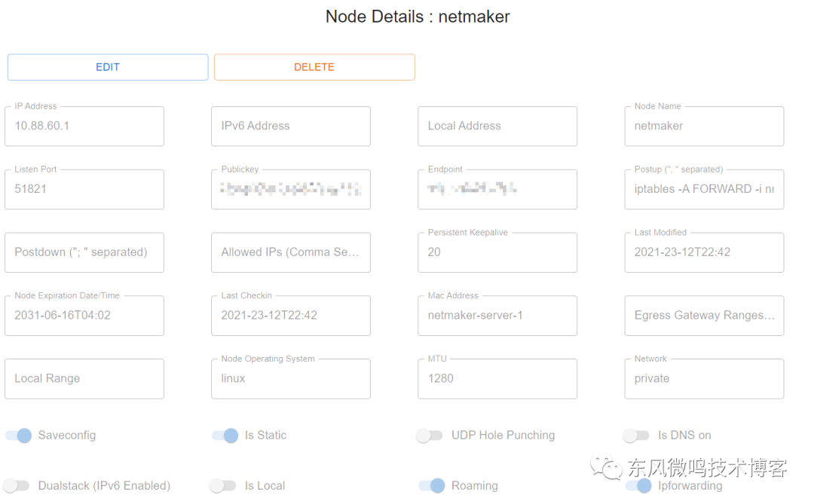Focus the Persistent Keepalive field
This screenshot has height=504, width=814.
[497, 252]
